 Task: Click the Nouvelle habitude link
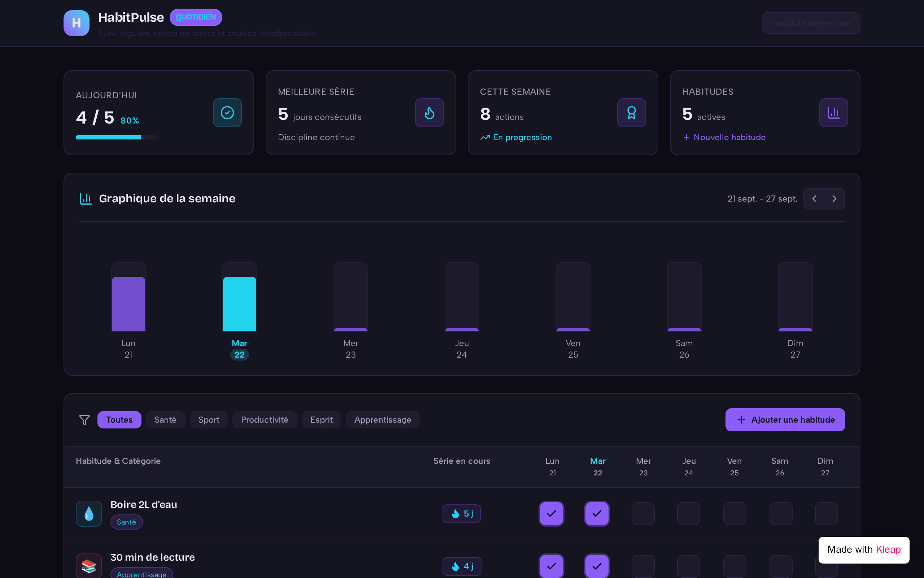(x=724, y=137)
